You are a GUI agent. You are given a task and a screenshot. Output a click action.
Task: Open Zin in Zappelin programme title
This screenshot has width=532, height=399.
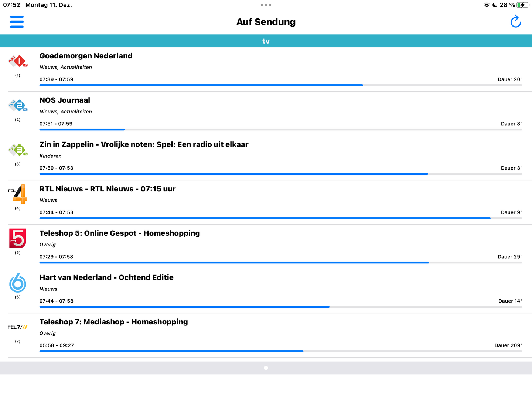click(144, 144)
